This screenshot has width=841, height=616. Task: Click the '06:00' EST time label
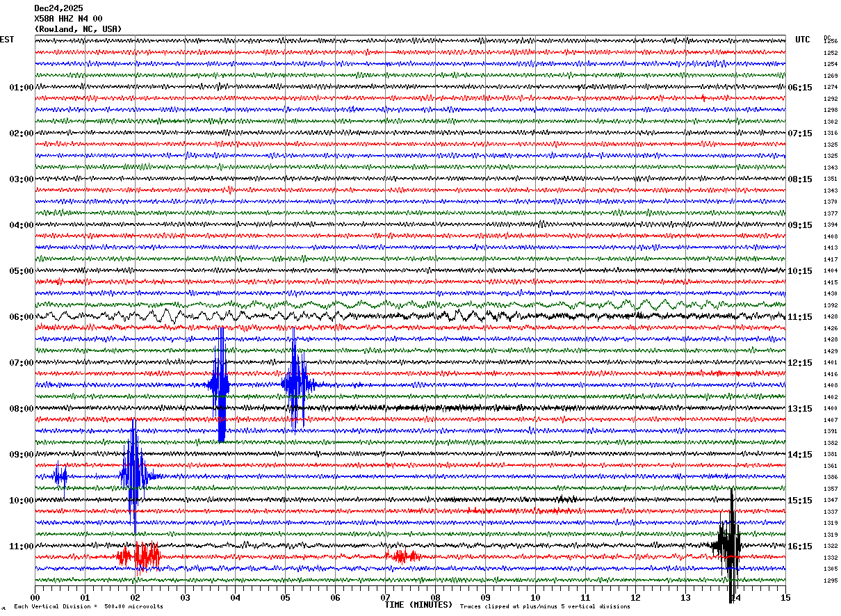coord(22,317)
